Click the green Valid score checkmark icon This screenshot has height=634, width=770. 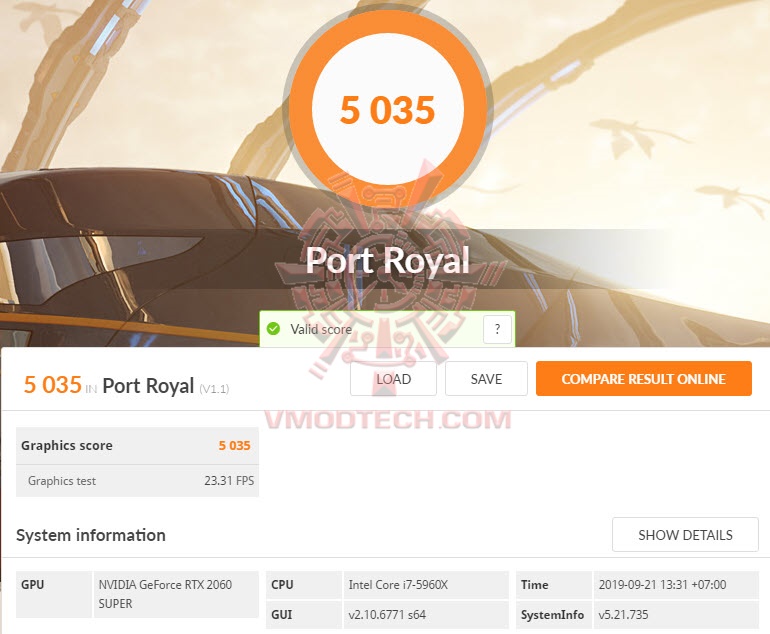point(274,329)
